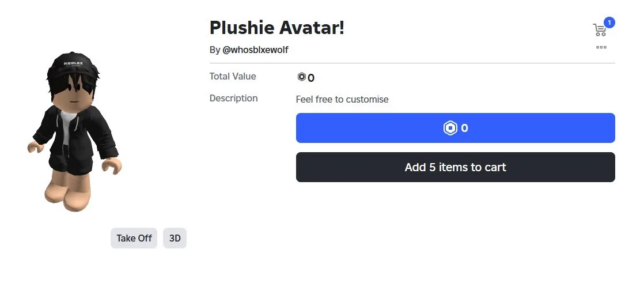Open the shopping cart icon
The width and height of the screenshot is (644, 298).
[x=599, y=30]
